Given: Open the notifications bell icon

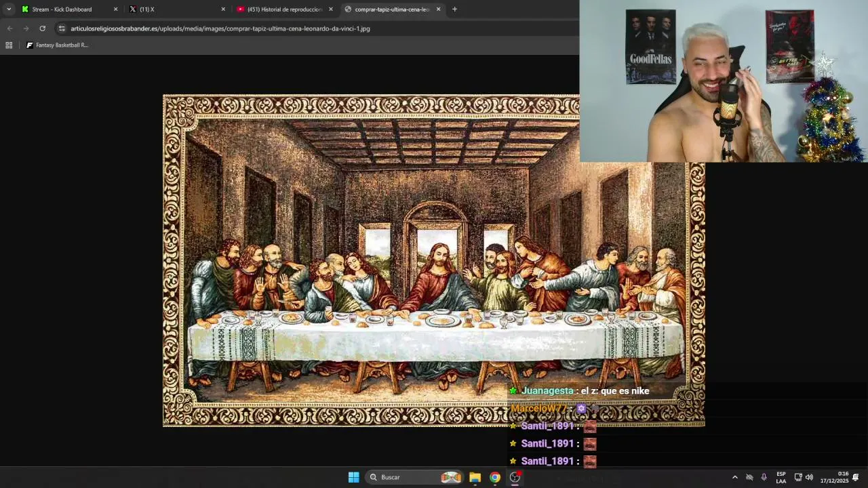Looking at the screenshot, I should [x=856, y=477].
